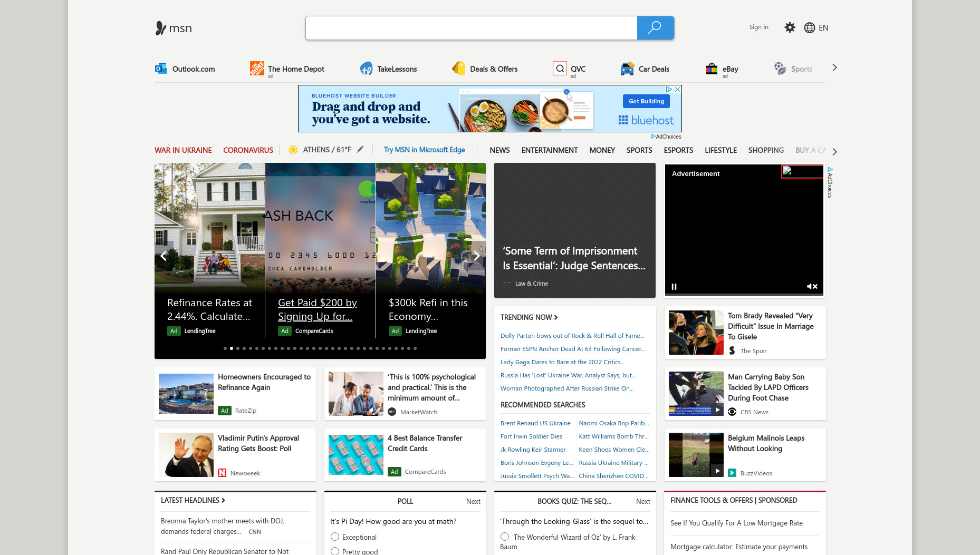Open the Judge Sentences headline card
This screenshot has height=555, width=980.
pyautogui.click(x=575, y=230)
